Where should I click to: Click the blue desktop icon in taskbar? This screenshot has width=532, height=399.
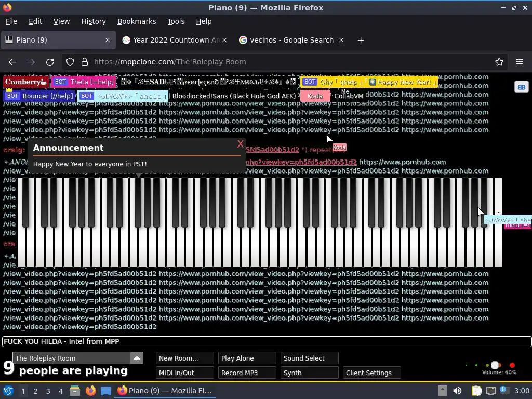point(106,391)
